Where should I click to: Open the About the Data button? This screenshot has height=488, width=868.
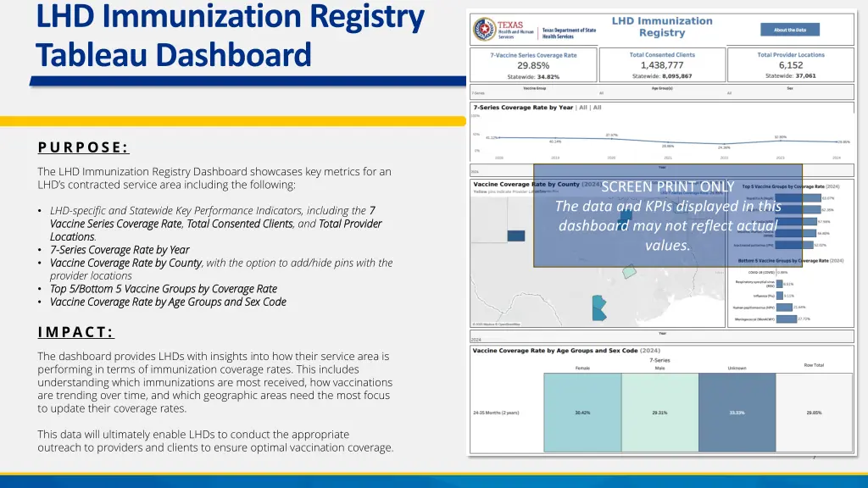pyautogui.click(x=789, y=30)
